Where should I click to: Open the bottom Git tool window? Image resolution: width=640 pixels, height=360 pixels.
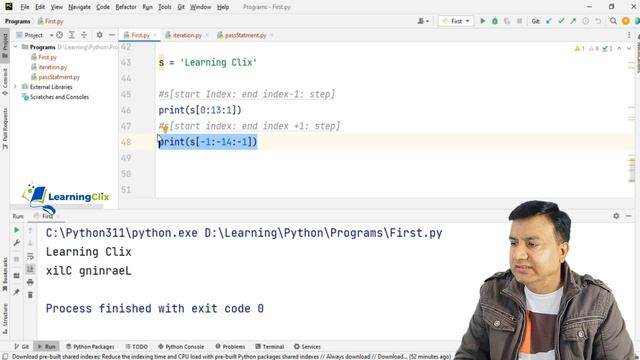pyautogui.click(x=22, y=347)
